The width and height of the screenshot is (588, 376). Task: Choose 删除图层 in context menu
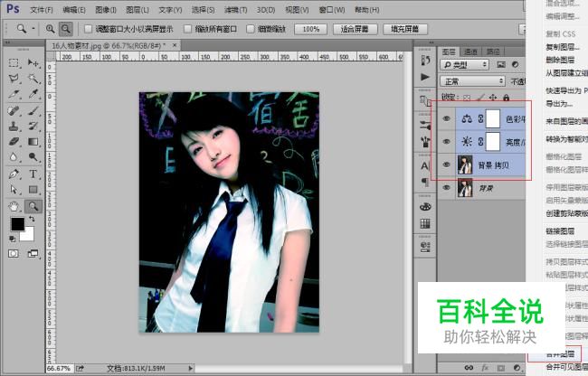tap(560, 60)
